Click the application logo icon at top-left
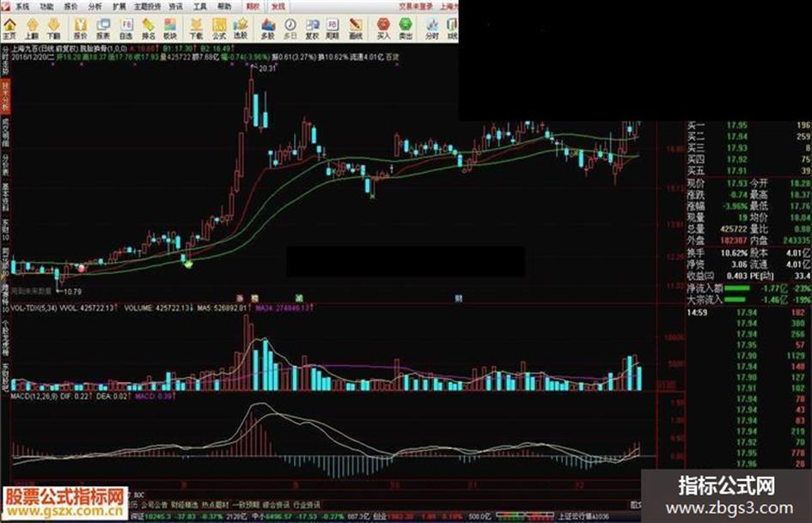The height and width of the screenshot is (523, 812). (x=5, y=6)
